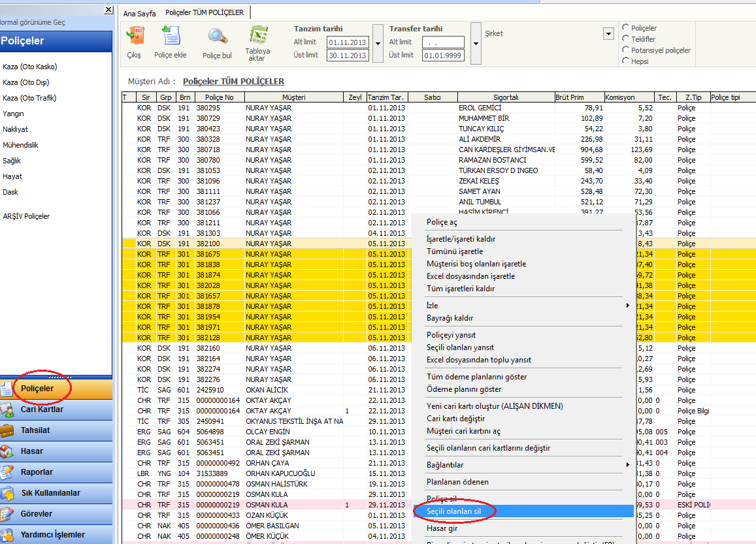
Task: Open Tahsilat section in sidebar
Action: click(x=35, y=430)
